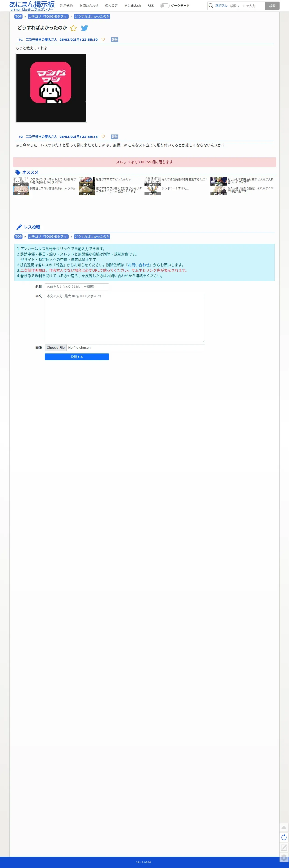Viewport: 289px width, 868px height.
Task: Like post 1 with the heart icon
Action: [x=103, y=39]
